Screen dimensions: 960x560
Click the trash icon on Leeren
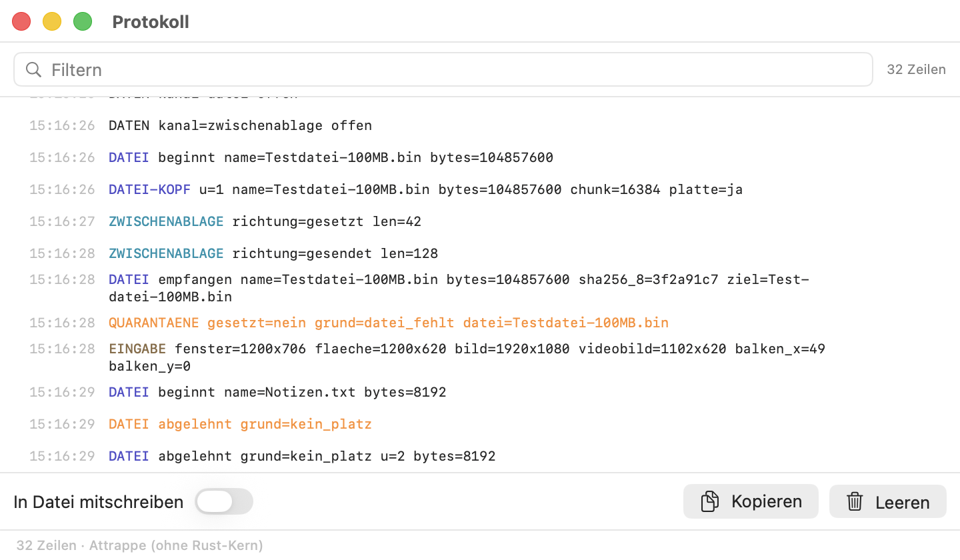pos(855,501)
